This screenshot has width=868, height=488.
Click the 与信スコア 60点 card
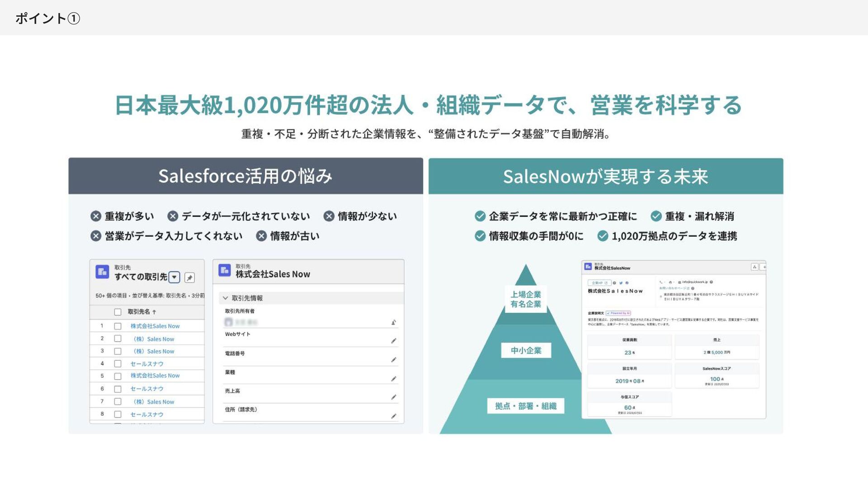click(x=629, y=404)
